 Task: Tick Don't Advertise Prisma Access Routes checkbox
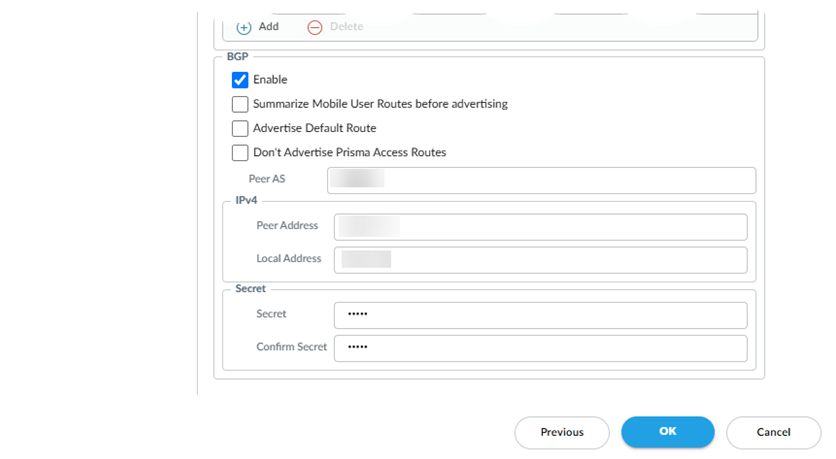(240, 153)
